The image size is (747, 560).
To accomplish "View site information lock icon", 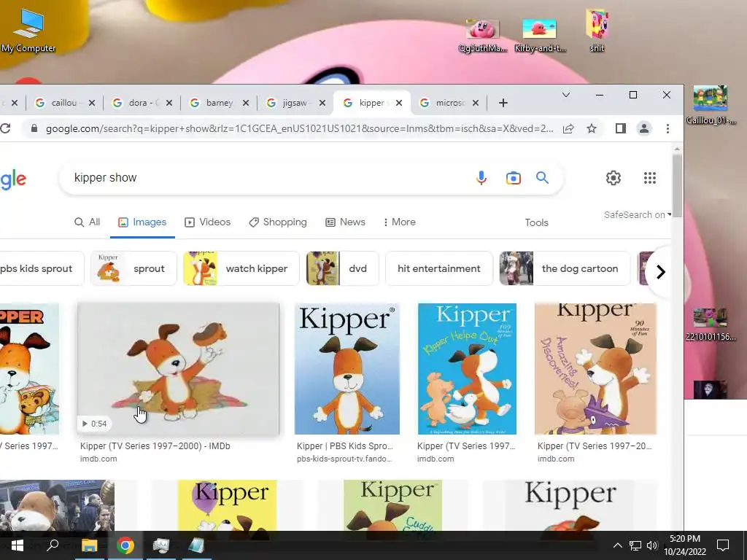I will [34, 128].
